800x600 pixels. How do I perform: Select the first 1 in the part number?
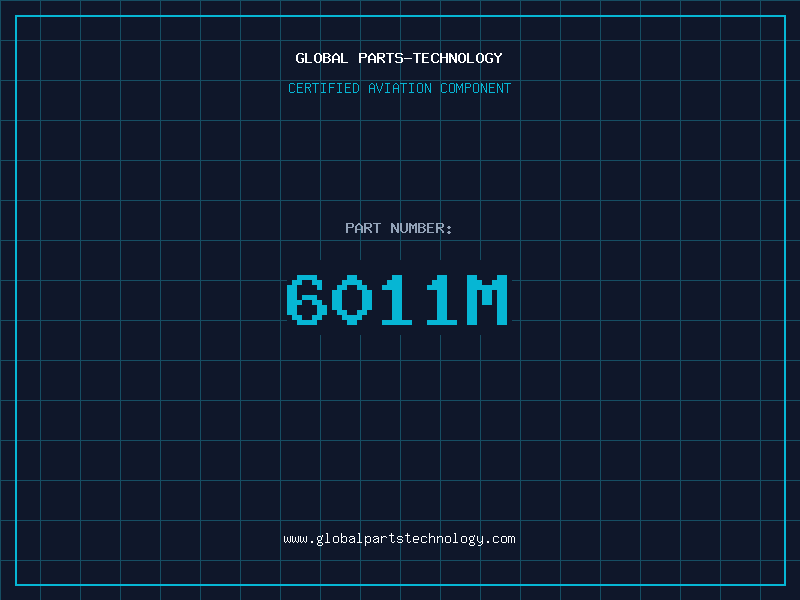[398, 300]
